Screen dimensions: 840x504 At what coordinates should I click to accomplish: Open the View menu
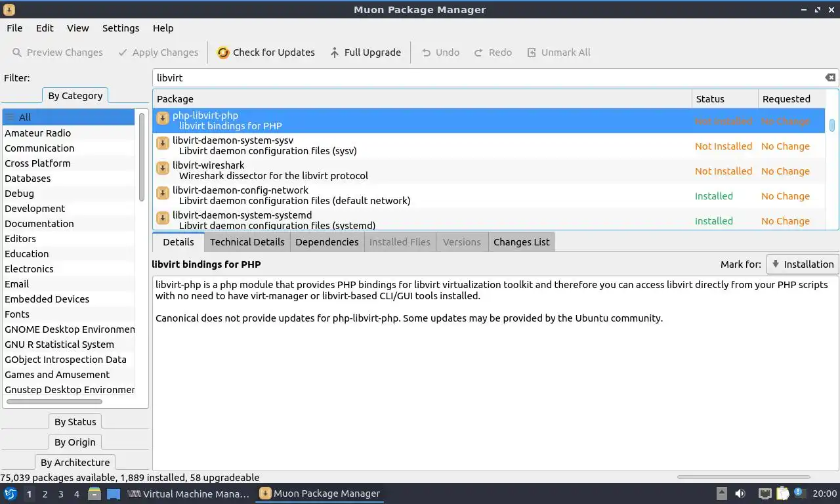77,28
